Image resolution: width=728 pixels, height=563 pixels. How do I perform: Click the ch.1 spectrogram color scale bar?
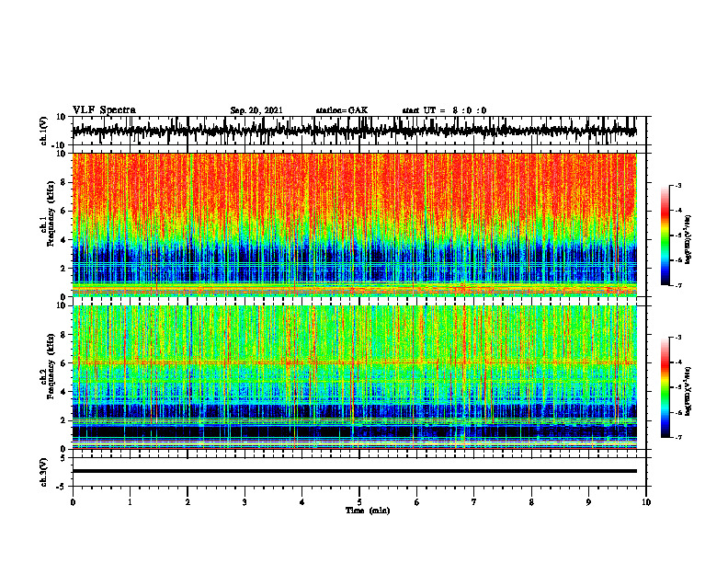pos(665,236)
